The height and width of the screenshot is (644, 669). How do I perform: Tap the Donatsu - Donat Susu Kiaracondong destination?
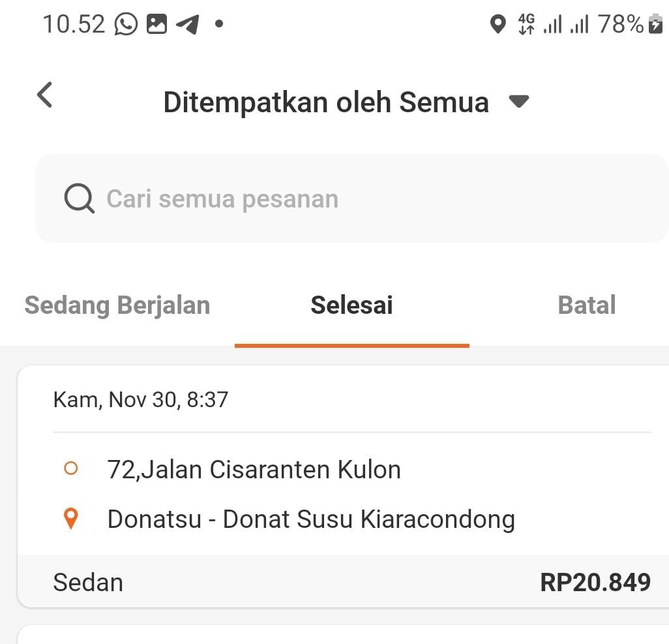[311, 519]
